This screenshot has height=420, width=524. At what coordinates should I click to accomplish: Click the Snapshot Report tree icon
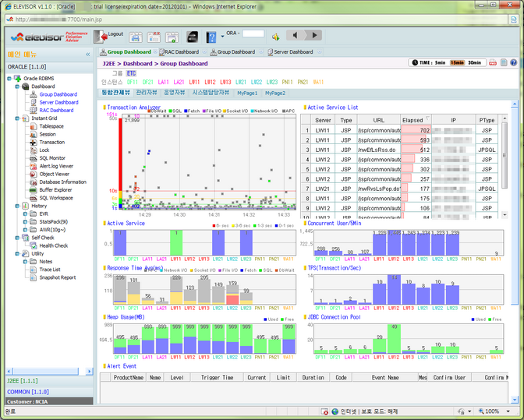tap(34, 277)
